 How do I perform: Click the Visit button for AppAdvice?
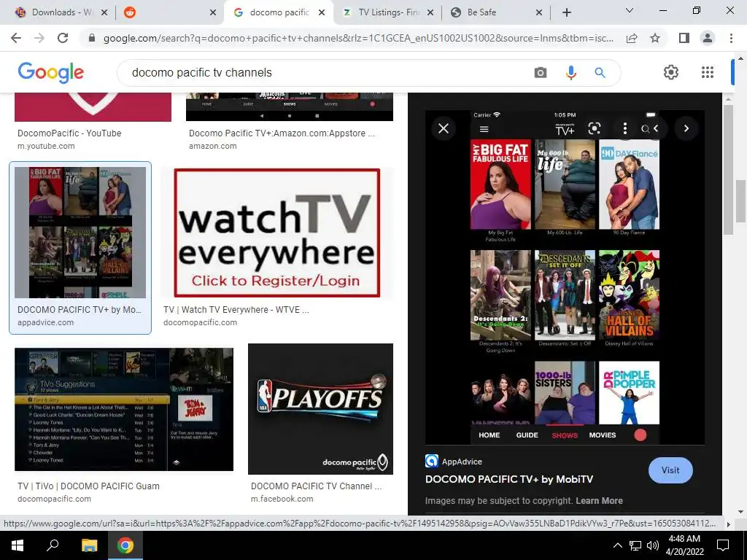[670, 470]
